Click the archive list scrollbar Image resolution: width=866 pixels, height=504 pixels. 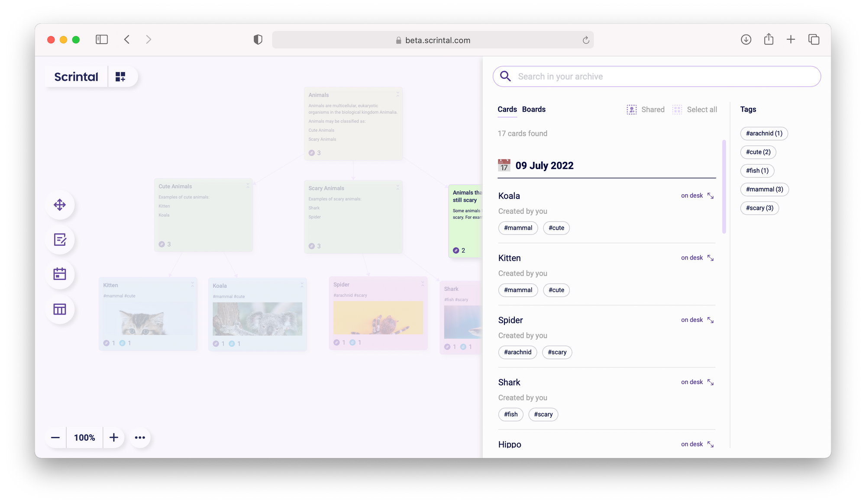(x=724, y=186)
